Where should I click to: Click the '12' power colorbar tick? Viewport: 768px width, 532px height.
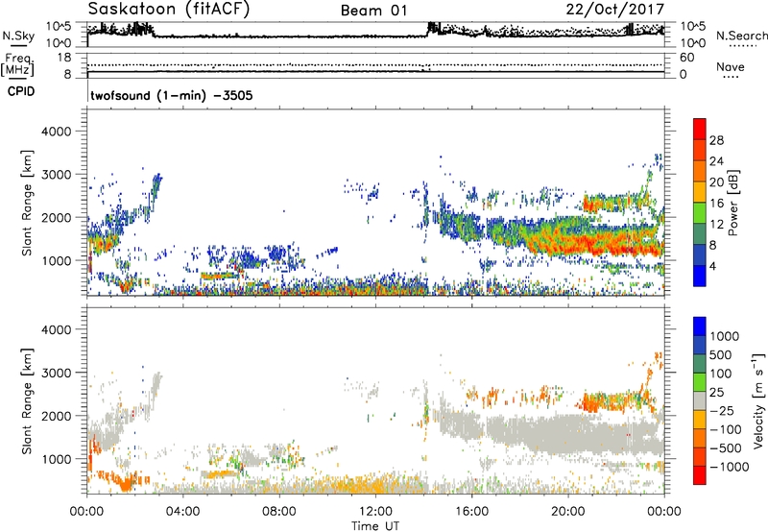716,225
